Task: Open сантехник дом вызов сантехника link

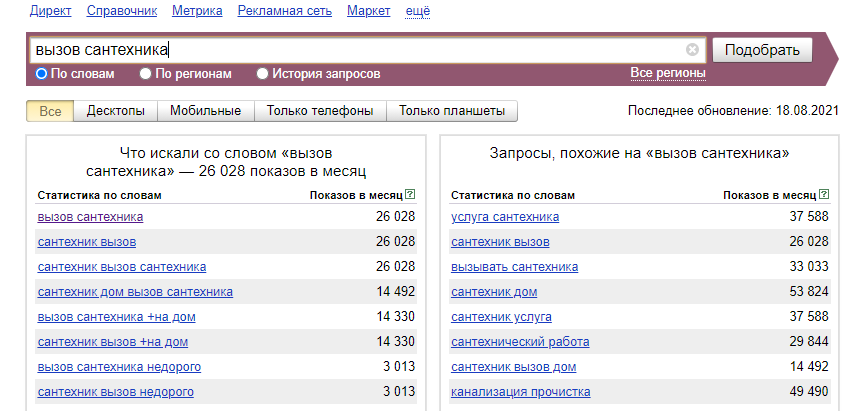Action: pyautogui.click(x=135, y=292)
